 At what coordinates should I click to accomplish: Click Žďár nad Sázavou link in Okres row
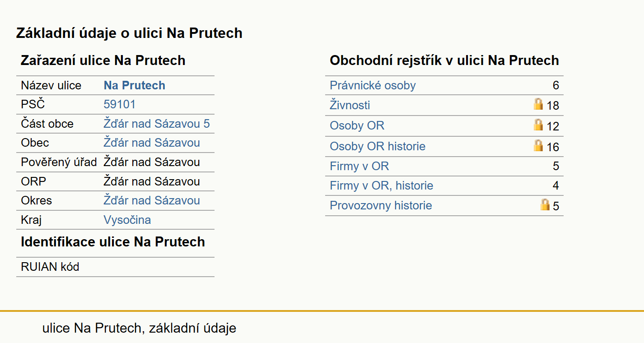coord(152,200)
